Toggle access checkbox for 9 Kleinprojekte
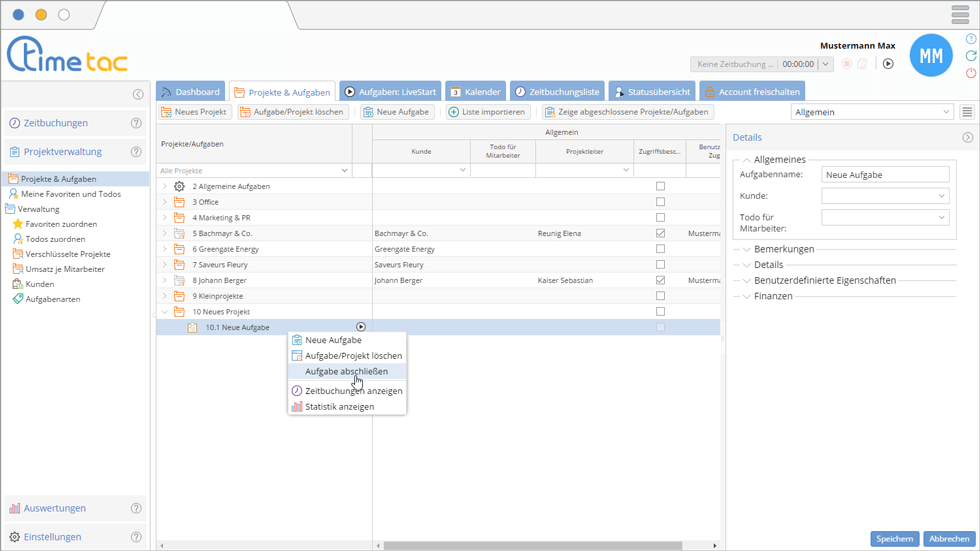This screenshot has height=551, width=980. 660,296
